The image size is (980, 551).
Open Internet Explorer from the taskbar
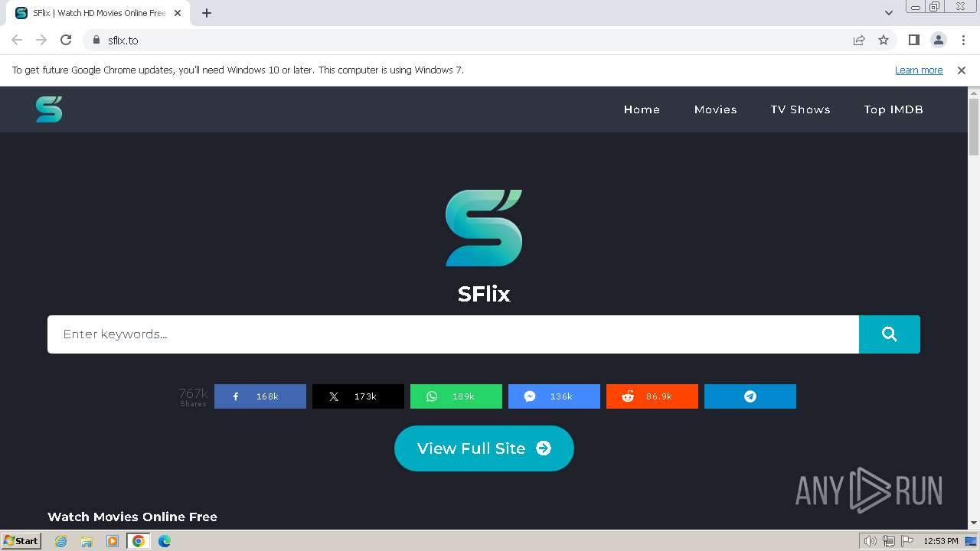(x=61, y=541)
